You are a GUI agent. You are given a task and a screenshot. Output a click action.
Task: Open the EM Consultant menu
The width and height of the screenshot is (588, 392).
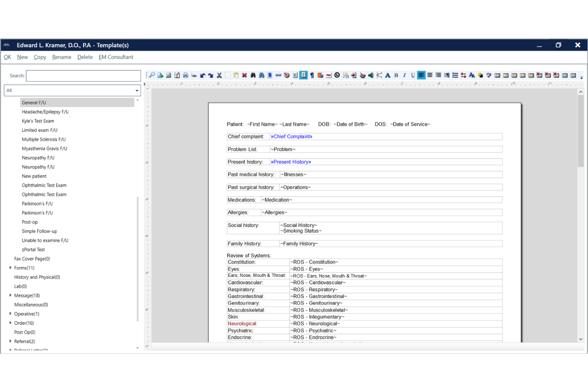116,57
